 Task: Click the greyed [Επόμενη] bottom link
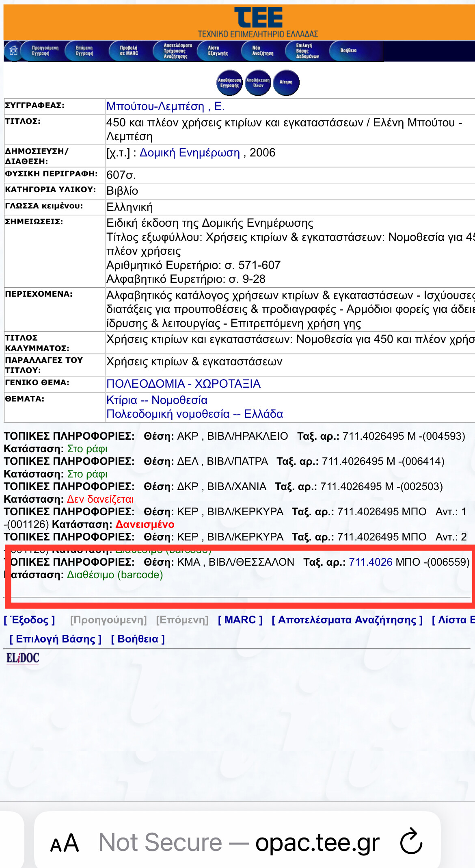point(182,620)
